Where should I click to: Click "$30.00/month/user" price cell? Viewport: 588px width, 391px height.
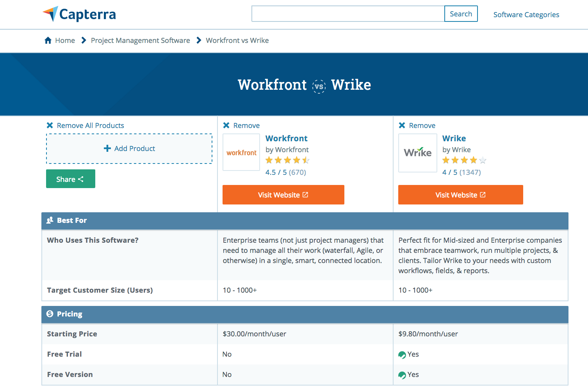255,334
